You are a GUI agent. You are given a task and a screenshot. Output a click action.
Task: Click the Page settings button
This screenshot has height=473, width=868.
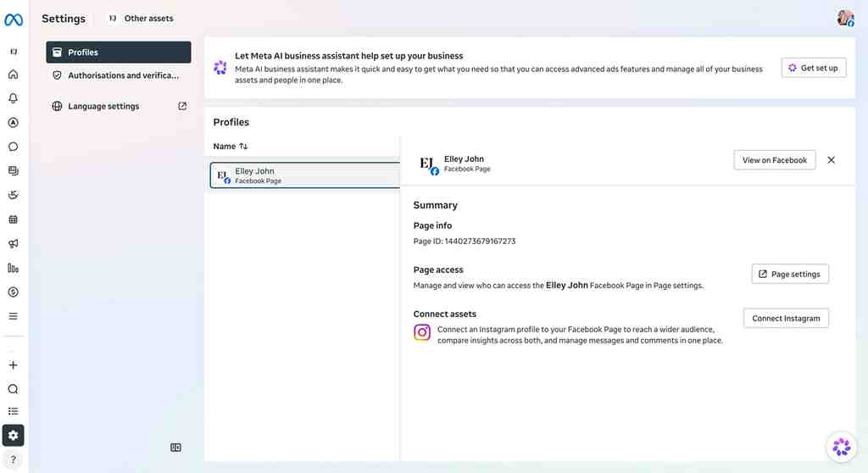point(790,274)
